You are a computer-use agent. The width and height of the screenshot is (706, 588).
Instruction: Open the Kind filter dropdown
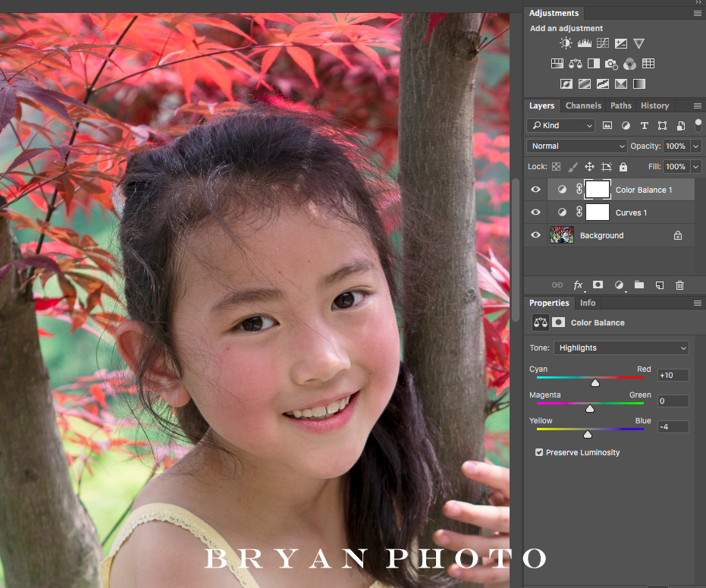point(560,125)
